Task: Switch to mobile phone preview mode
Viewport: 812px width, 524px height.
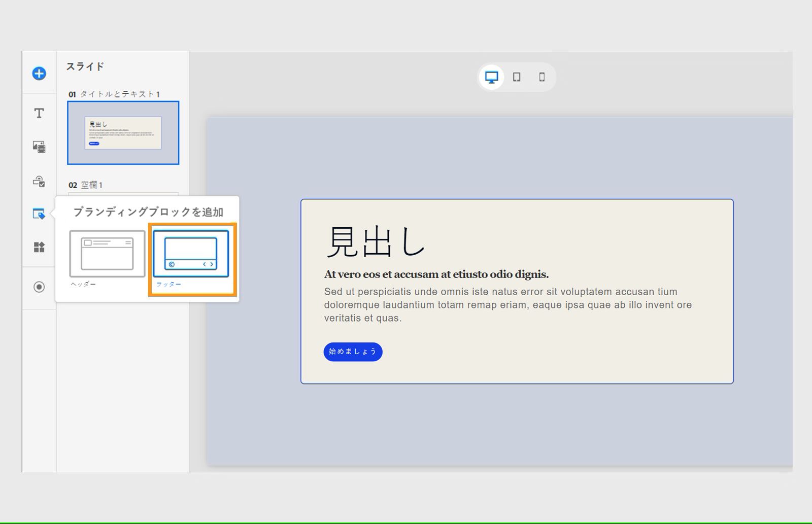Action: (542, 77)
